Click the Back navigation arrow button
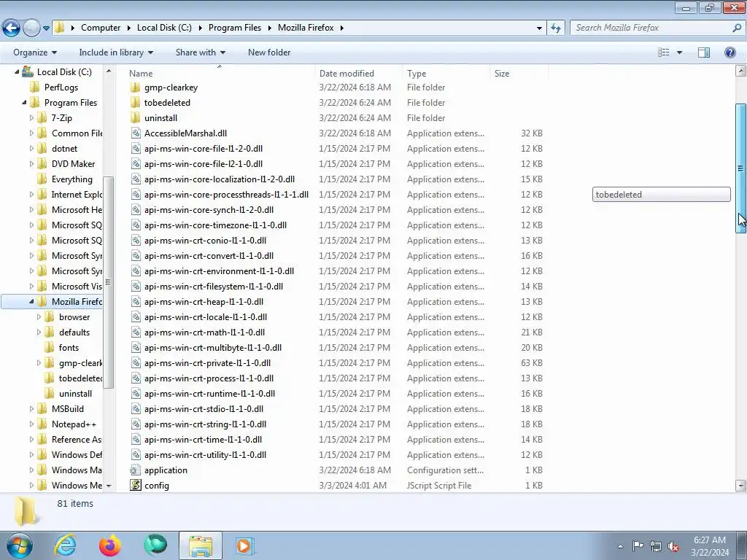This screenshot has height=560, width=747. (x=12, y=28)
